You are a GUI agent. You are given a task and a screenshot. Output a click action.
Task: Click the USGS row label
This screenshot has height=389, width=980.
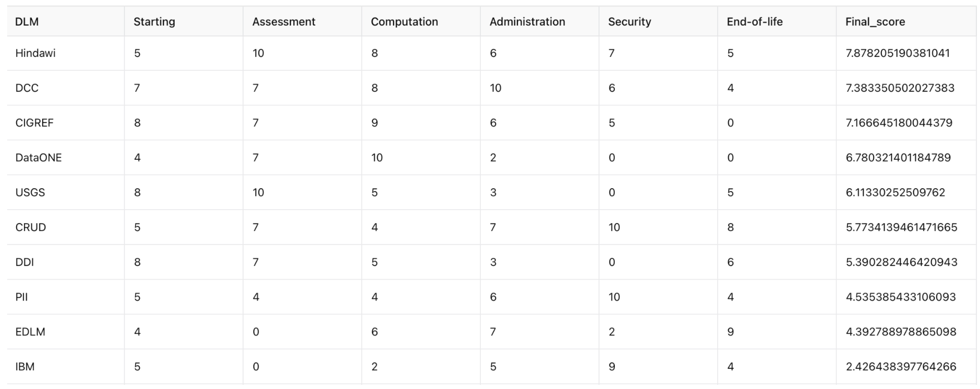30,193
